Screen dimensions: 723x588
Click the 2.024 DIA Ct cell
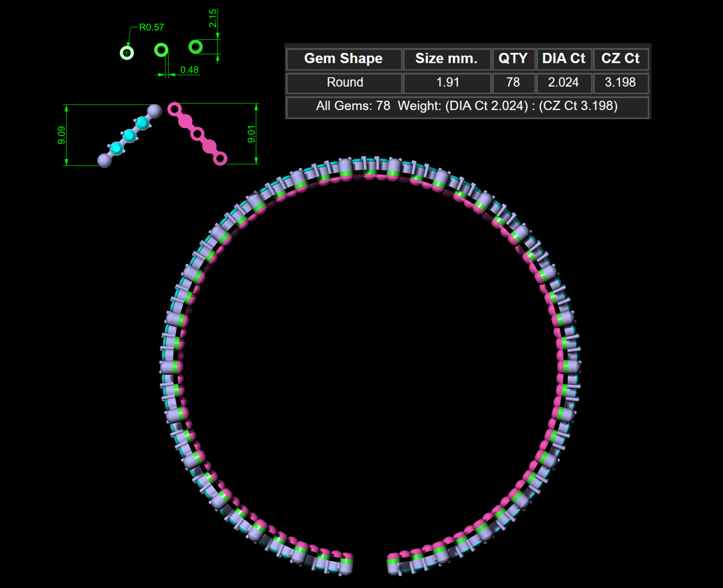(x=564, y=83)
